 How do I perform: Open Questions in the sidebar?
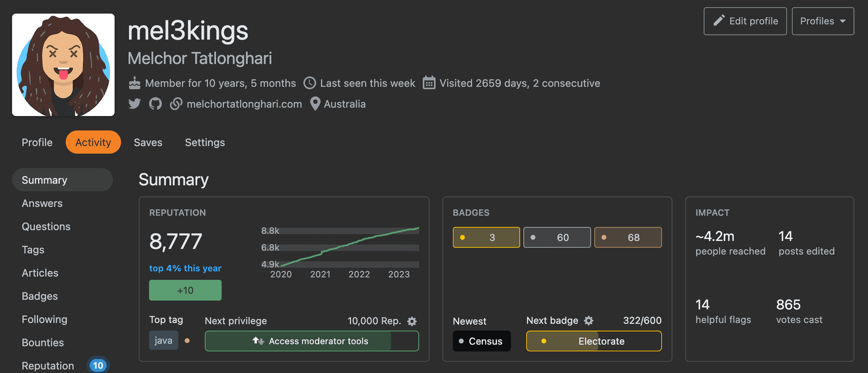(x=46, y=226)
